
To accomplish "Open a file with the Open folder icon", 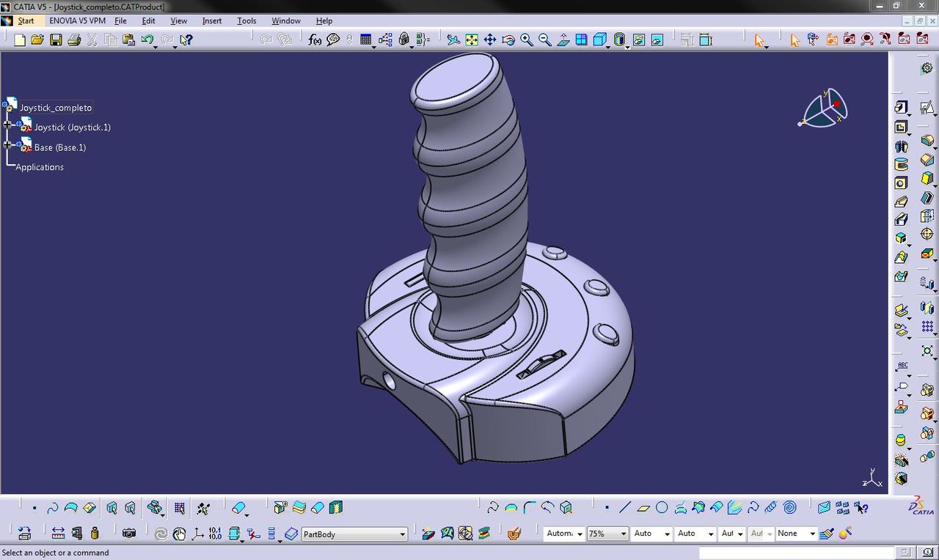I will pyautogui.click(x=37, y=40).
